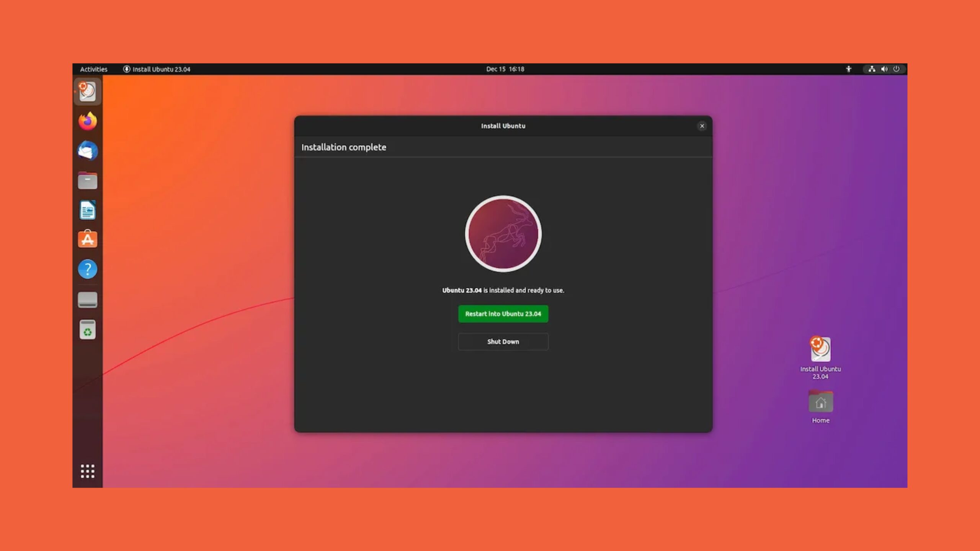Show Applications grid button

click(88, 471)
